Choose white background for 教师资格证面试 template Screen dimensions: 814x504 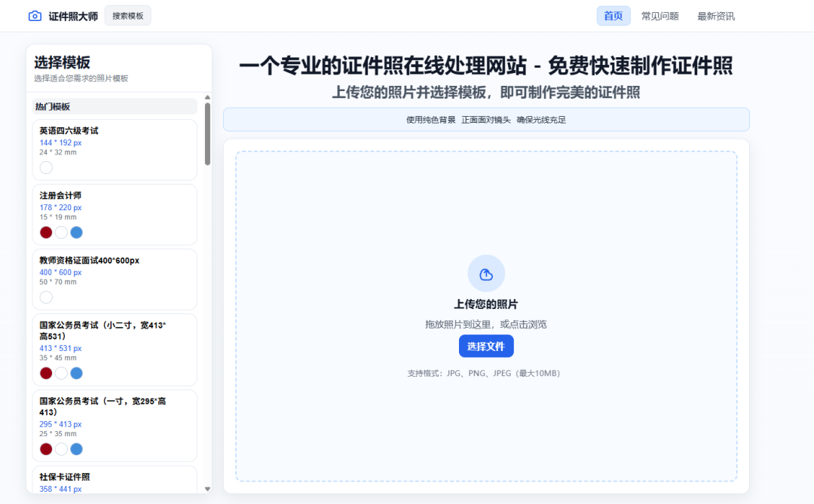[x=46, y=297]
